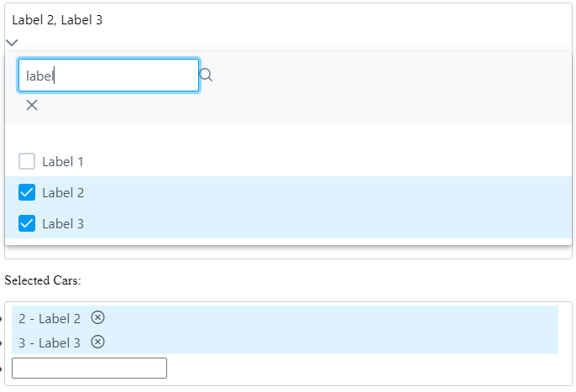The width and height of the screenshot is (576, 392).
Task: Collapse the dropdown via chevron arrow
Action: [x=12, y=43]
